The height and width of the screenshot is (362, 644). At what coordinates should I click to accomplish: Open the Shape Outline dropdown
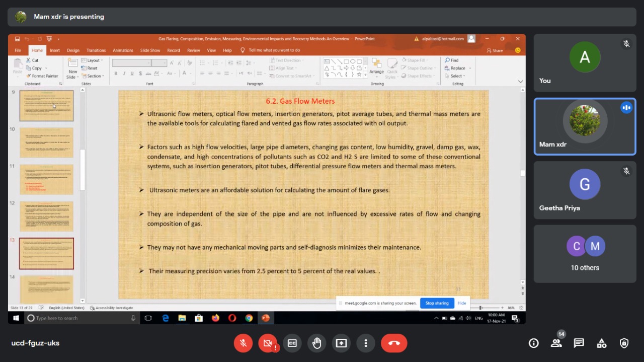tap(420, 68)
